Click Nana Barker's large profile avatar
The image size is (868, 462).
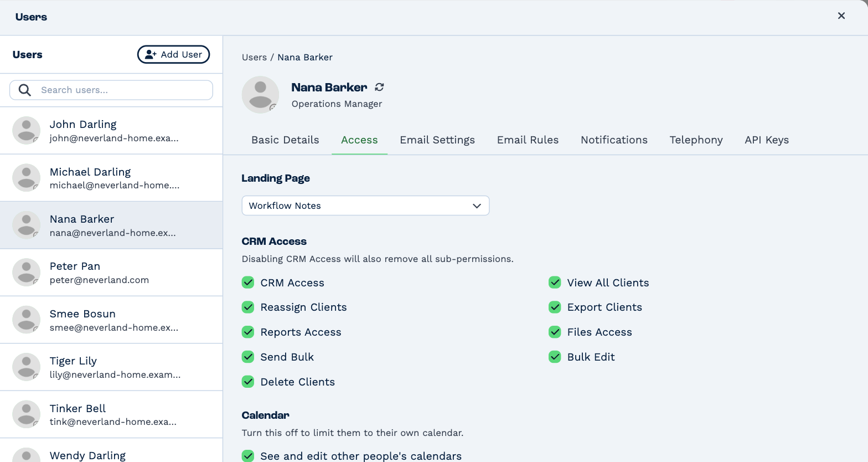[x=260, y=95]
